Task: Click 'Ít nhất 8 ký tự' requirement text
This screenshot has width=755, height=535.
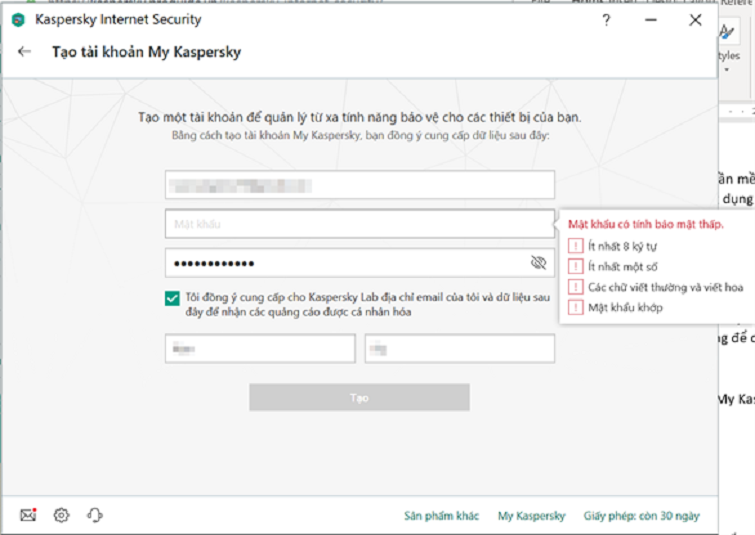Action: 622,247
